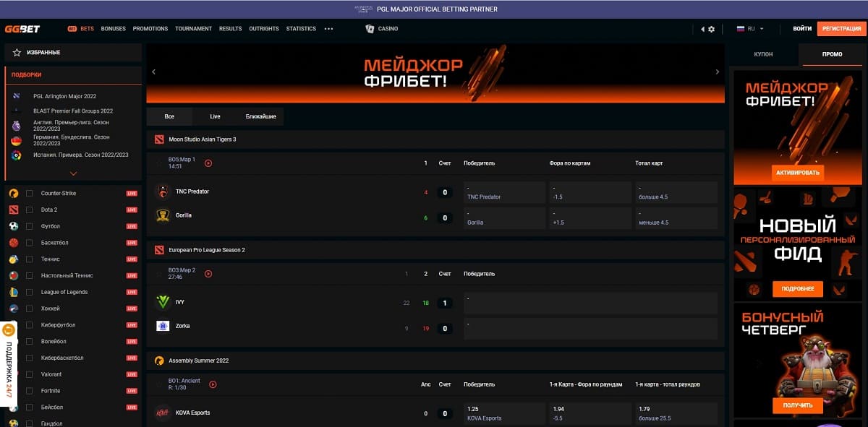Watch TNC Predator match live stream
The image size is (868, 427).
coord(208,163)
